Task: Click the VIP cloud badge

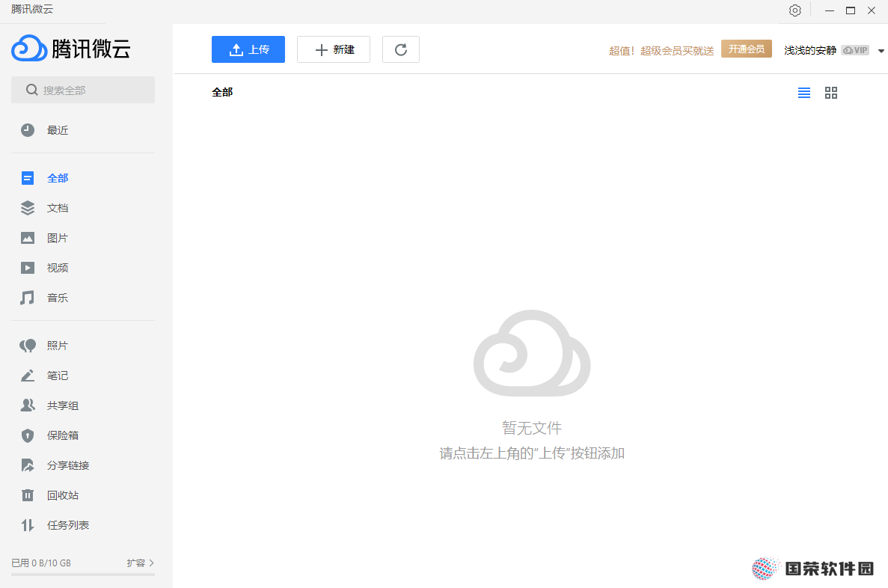Action: tap(855, 50)
